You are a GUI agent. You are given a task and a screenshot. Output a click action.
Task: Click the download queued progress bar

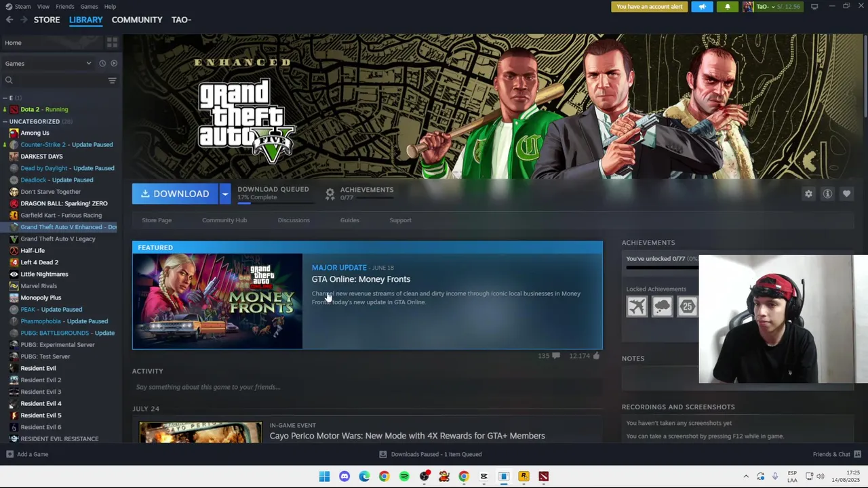tap(275, 203)
